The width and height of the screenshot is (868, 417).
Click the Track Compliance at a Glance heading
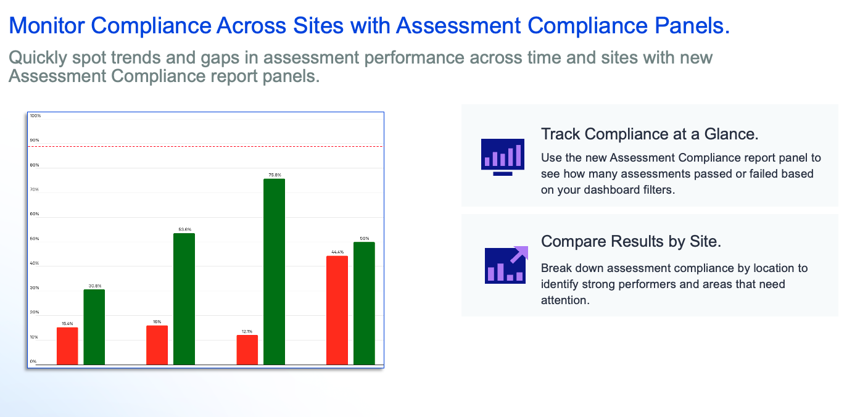click(650, 134)
